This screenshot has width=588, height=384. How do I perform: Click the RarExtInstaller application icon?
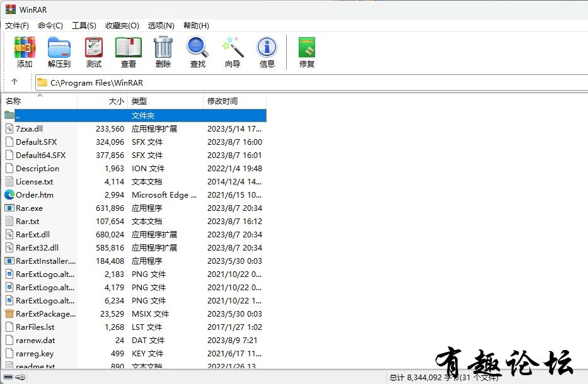coord(9,261)
